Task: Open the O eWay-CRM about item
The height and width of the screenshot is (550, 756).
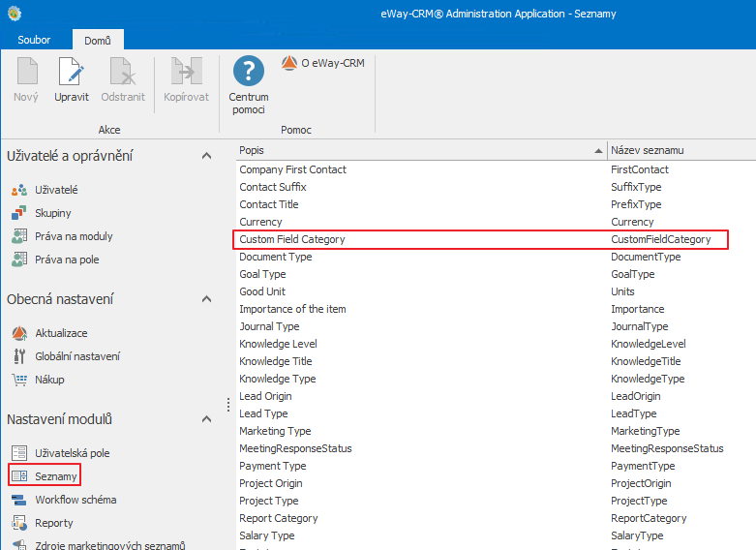Action: click(x=323, y=63)
